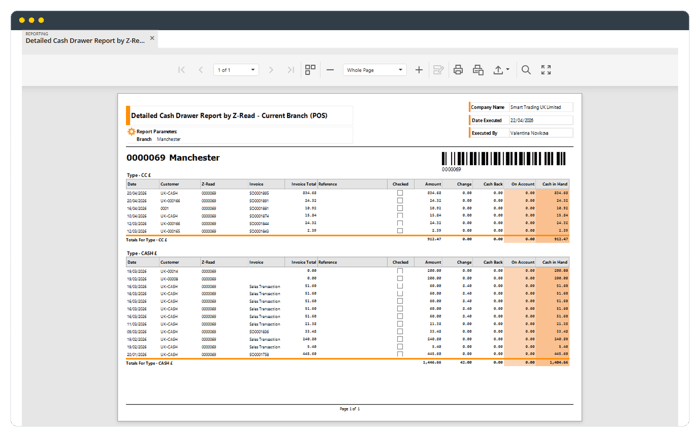Print the report using the printer icon
Viewport: 700px width, 437px height.
click(x=458, y=70)
